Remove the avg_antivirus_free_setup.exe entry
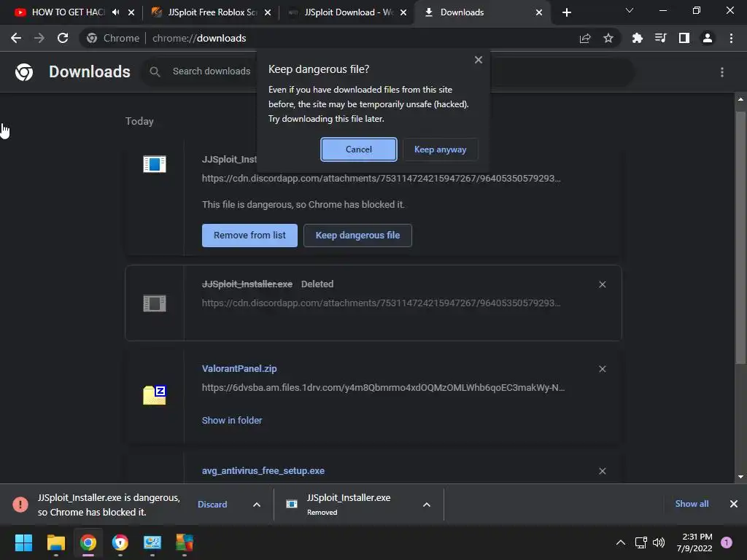This screenshot has width=747, height=560. coord(602,471)
